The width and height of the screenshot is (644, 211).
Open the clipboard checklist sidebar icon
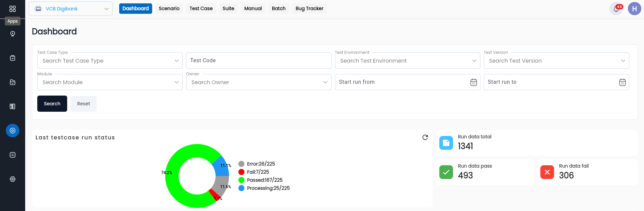12,58
